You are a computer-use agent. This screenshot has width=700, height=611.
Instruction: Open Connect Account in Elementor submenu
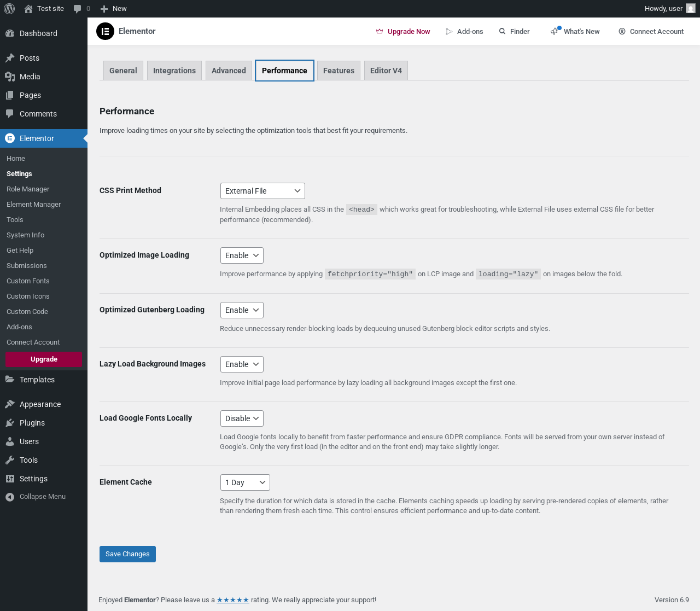coord(44,342)
